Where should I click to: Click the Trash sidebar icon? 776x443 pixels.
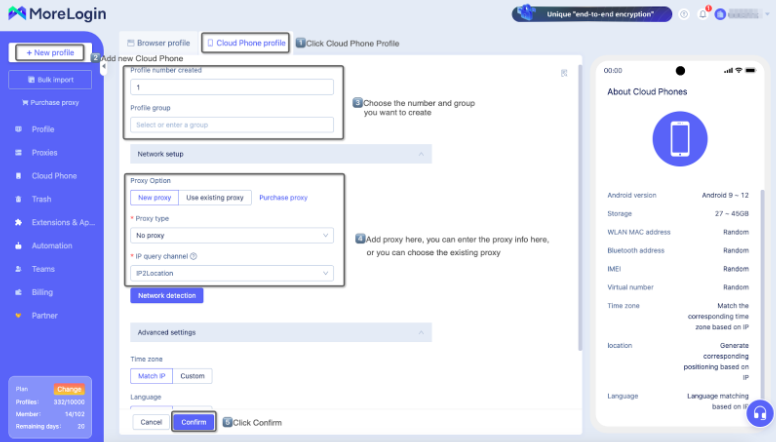pos(18,199)
